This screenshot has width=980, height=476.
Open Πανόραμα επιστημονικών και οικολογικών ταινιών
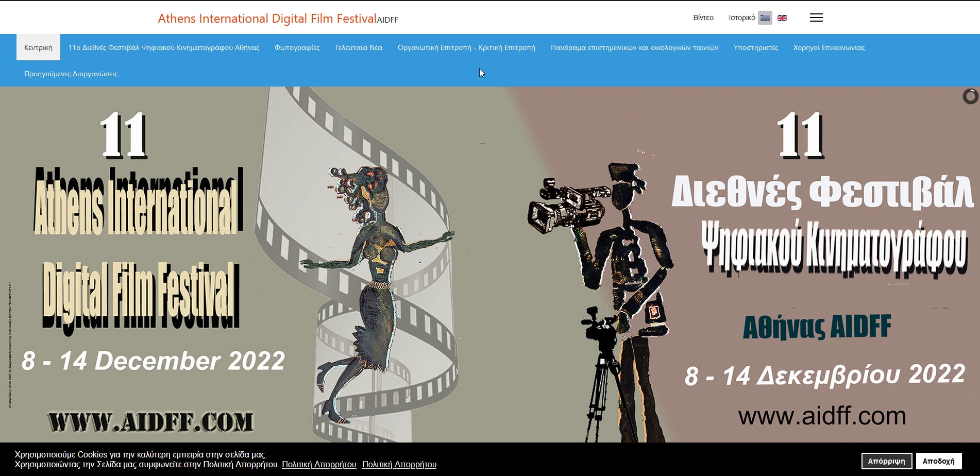pos(634,47)
